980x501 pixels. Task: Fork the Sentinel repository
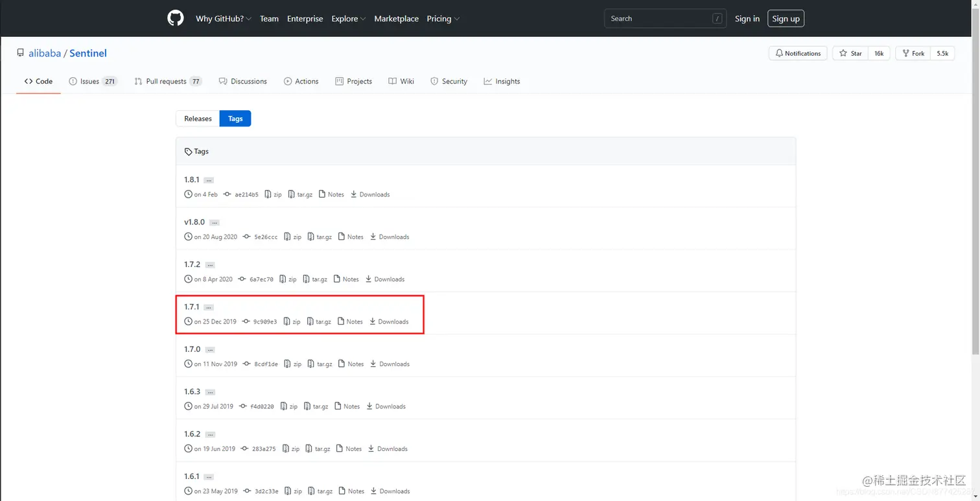tap(913, 53)
